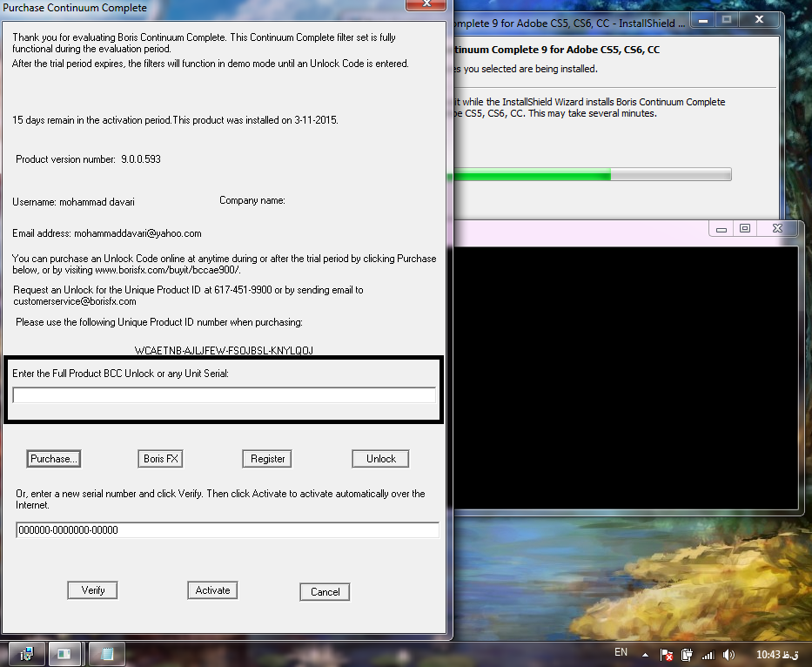The image size is (812, 667).
Task: Close the black-screen window
Action: pos(777,228)
